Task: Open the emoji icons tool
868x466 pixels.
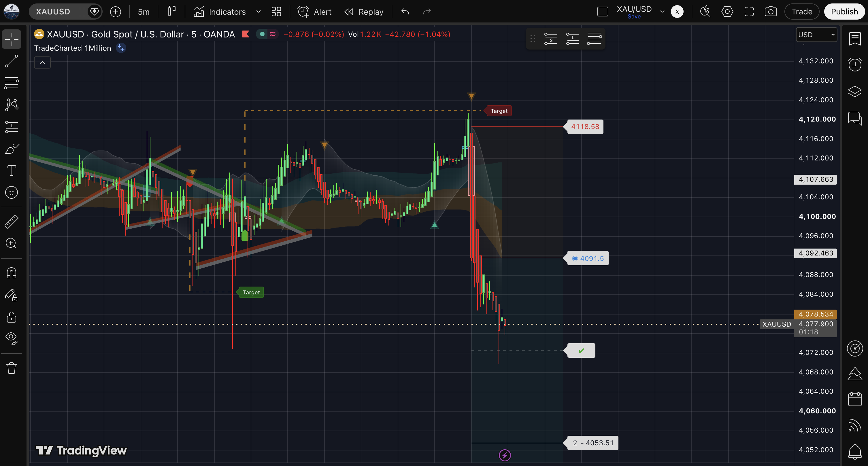Action: click(12, 192)
